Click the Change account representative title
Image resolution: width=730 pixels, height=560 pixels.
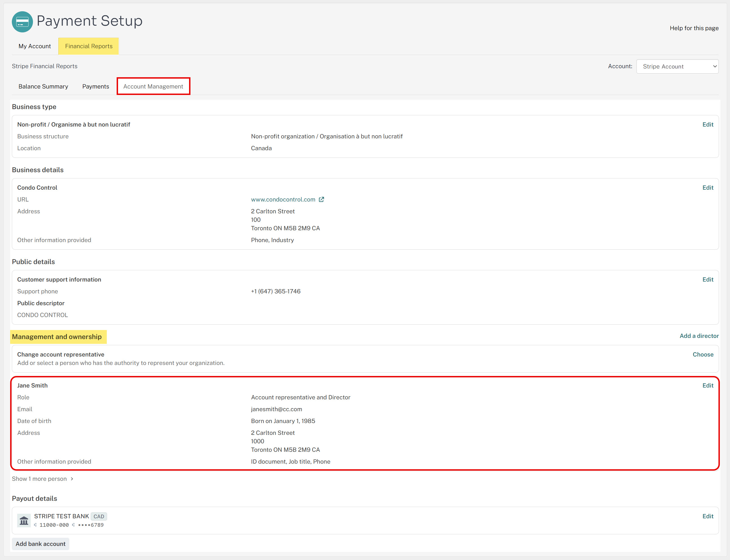tap(61, 355)
